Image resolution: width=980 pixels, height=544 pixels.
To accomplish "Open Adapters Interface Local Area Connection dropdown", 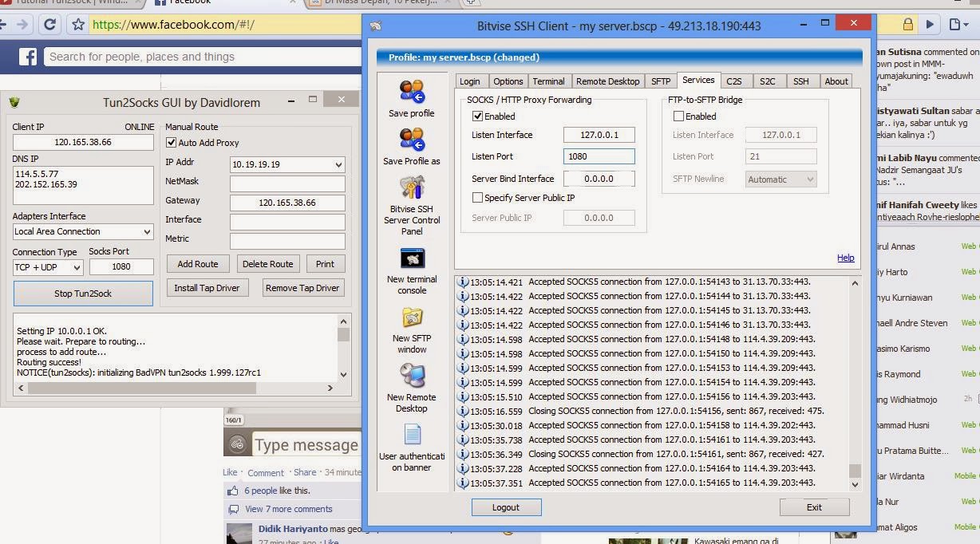I will (x=83, y=231).
